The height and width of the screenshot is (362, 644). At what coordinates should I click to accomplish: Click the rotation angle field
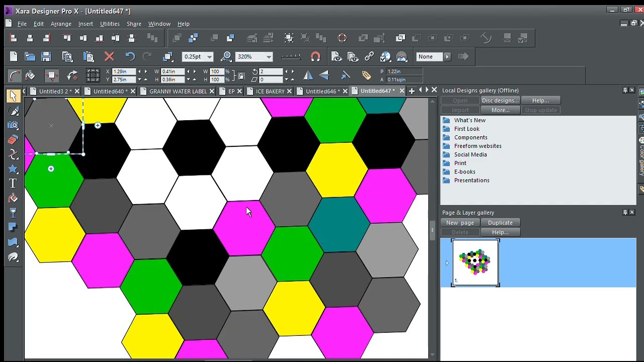coord(271,72)
